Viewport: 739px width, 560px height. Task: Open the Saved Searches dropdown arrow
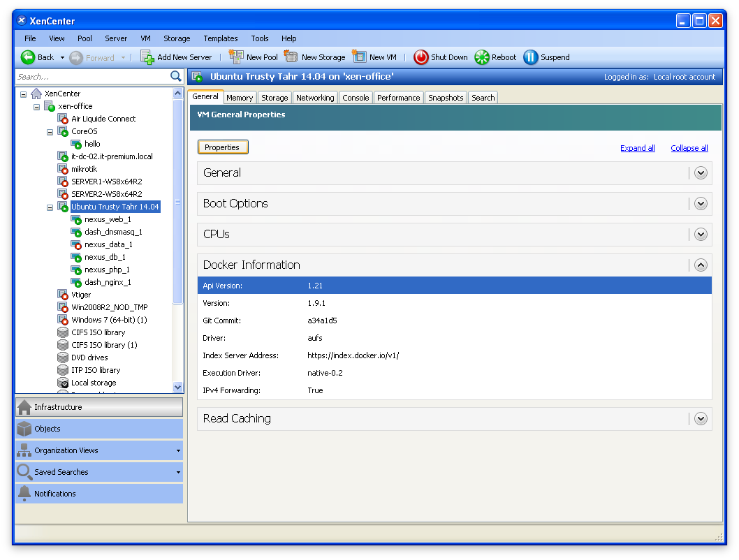click(178, 473)
